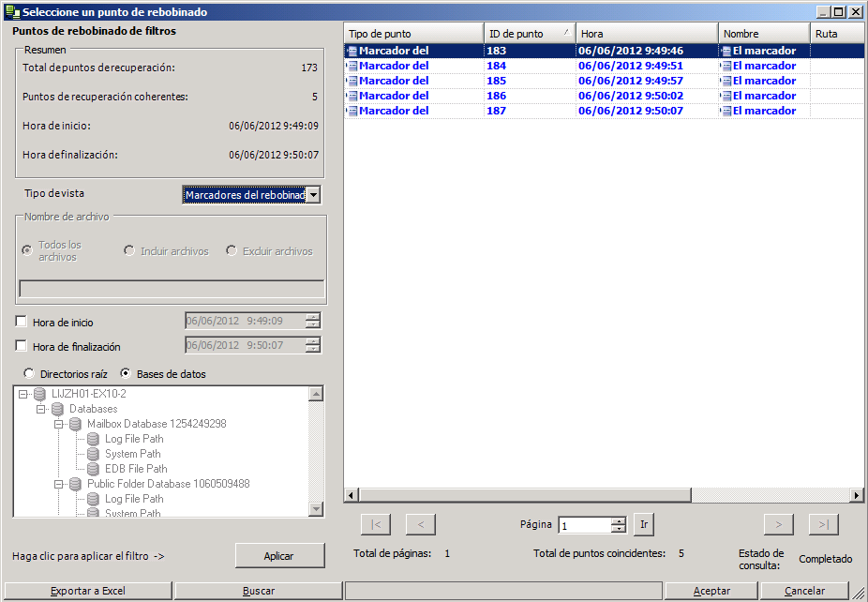
Task: Sort by ID de punto column header
Action: point(529,34)
